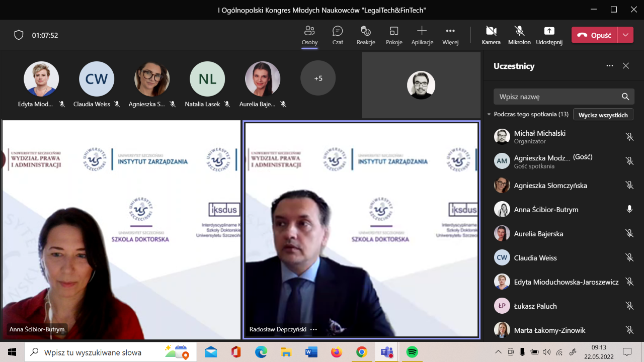Open the Reakcje reactions menu
The image size is (644, 362).
pos(366,35)
